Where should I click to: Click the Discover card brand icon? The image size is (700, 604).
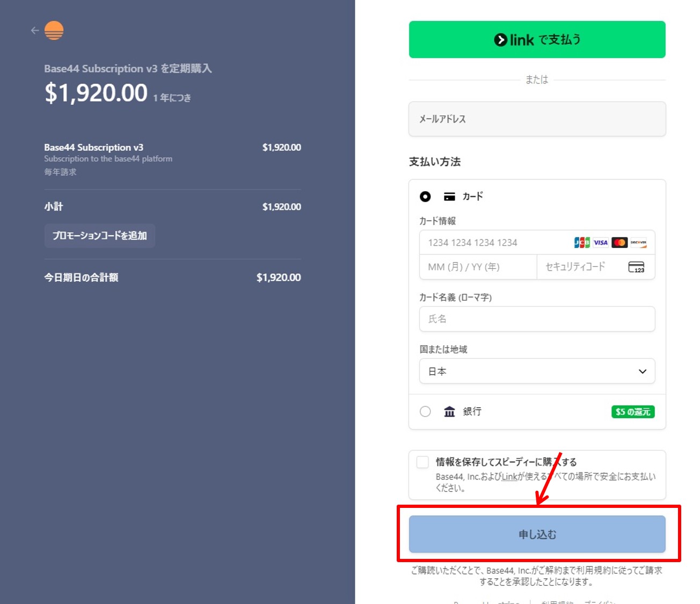point(638,243)
